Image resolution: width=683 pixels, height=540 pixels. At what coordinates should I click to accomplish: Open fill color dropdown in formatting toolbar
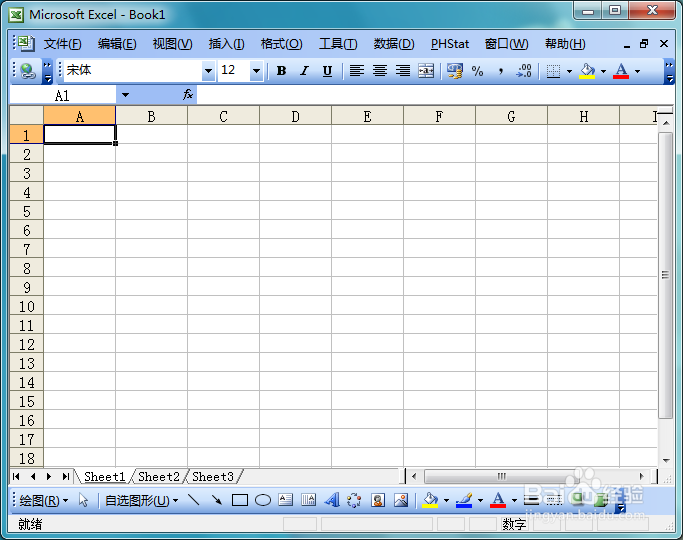click(603, 71)
